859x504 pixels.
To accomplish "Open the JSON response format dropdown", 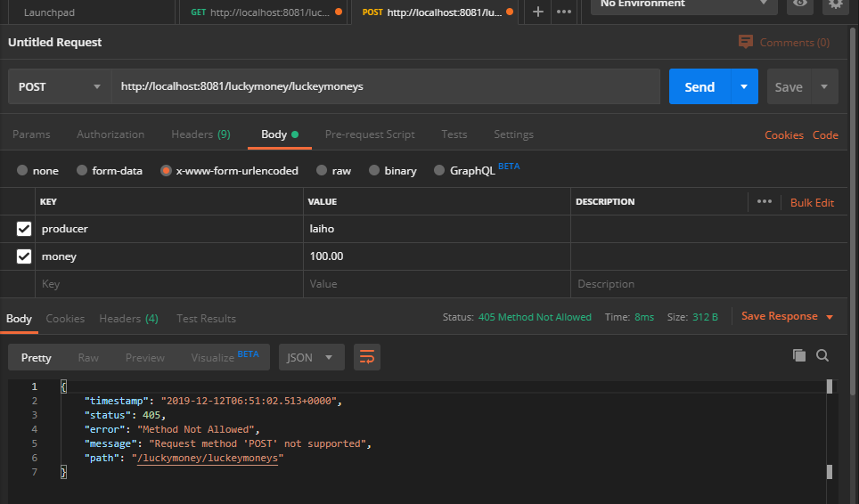I will pos(311,357).
